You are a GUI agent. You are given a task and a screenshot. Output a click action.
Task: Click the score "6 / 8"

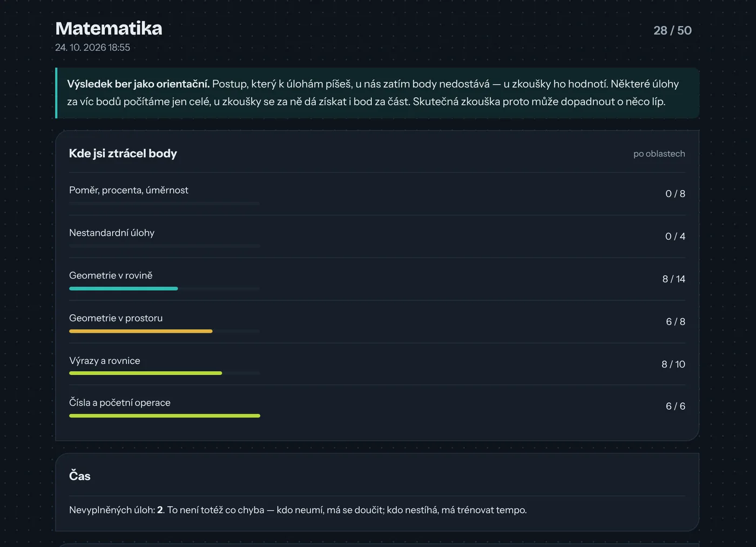click(676, 322)
